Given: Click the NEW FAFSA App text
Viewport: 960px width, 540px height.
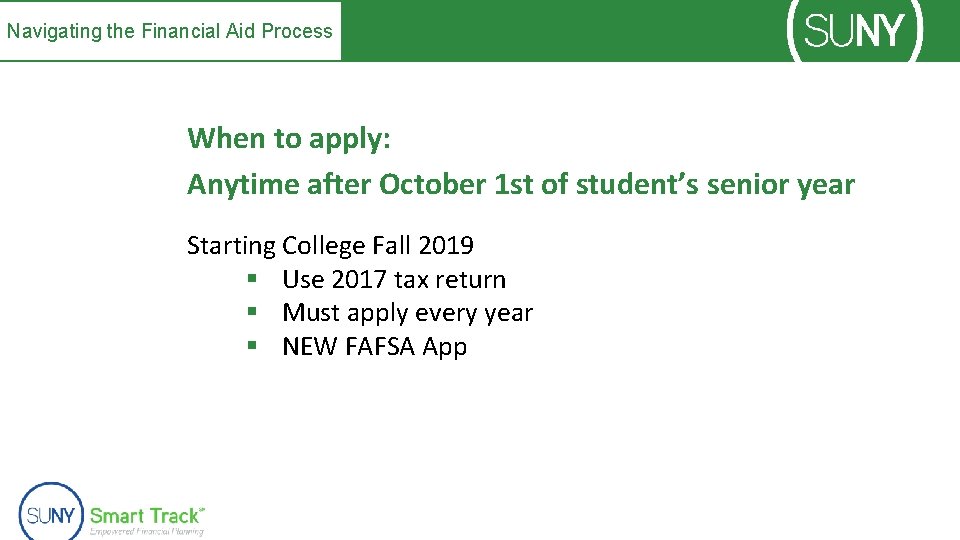Looking at the screenshot, I should [374, 347].
